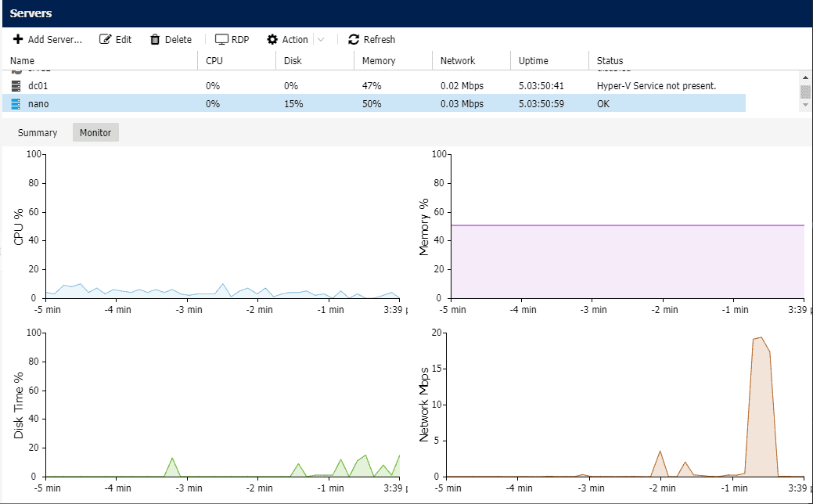Click the Refresh arrows icon
This screenshot has width=813, height=504.
(x=354, y=39)
